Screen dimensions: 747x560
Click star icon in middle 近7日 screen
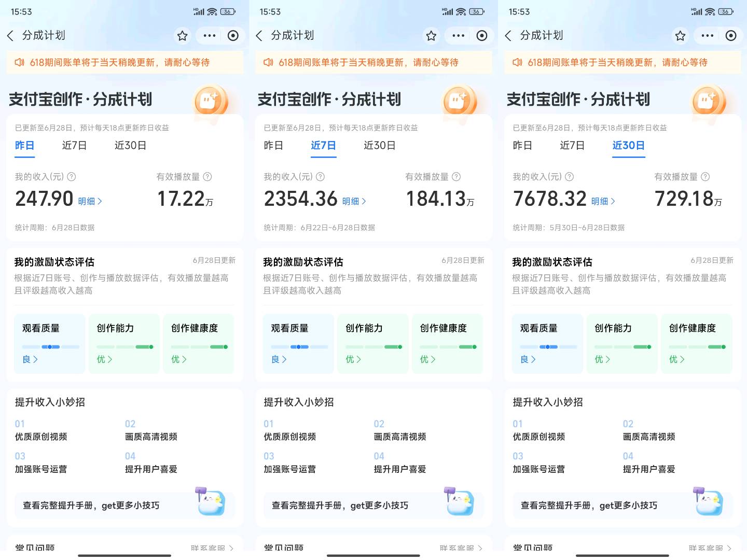coord(431,35)
